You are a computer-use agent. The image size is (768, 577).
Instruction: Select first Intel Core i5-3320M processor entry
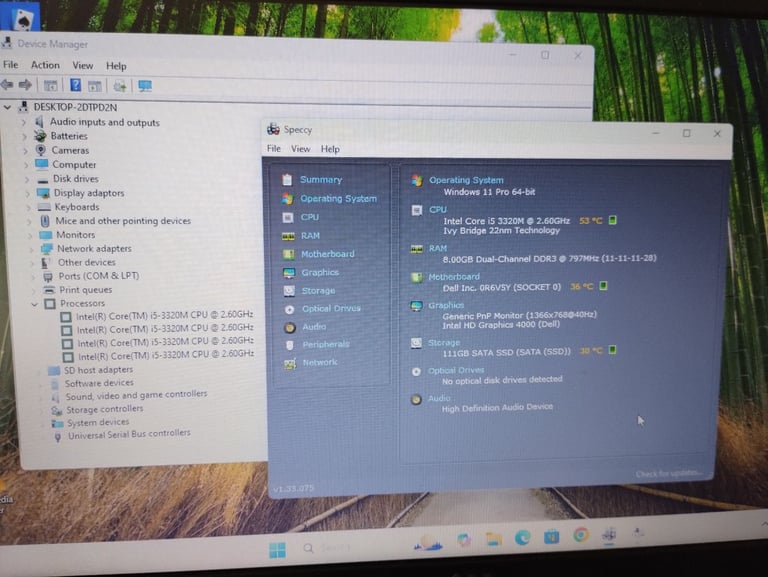click(165, 316)
